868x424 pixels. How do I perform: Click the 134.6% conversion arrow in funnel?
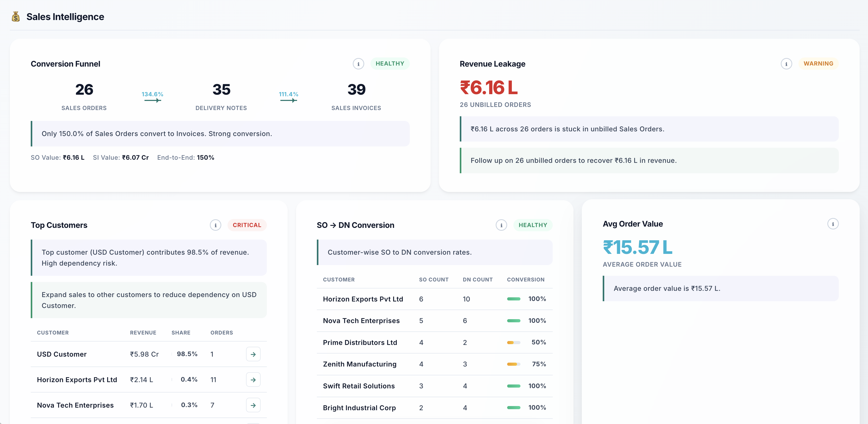pyautogui.click(x=152, y=100)
